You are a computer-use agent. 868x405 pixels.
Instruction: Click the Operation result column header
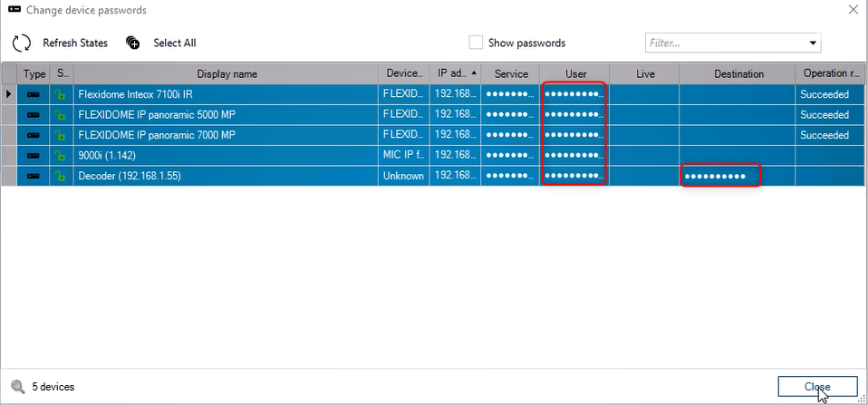click(x=832, y=73)
